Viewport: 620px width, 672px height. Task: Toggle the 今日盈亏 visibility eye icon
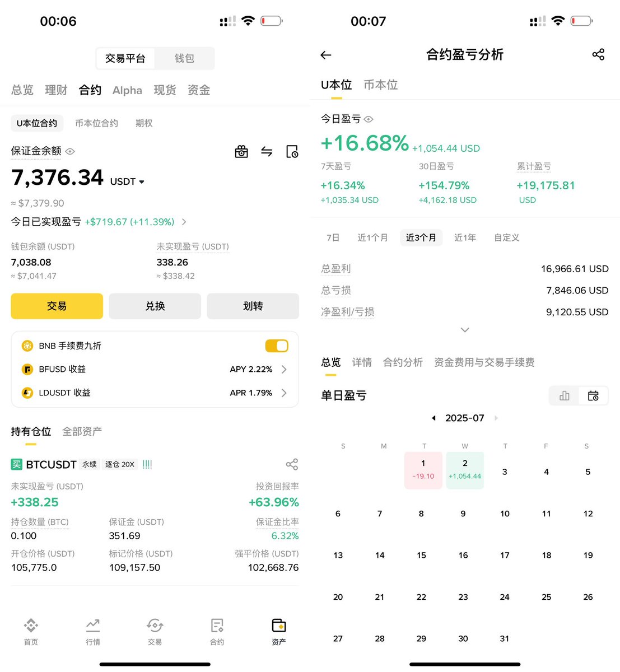(x=369, y=119)
